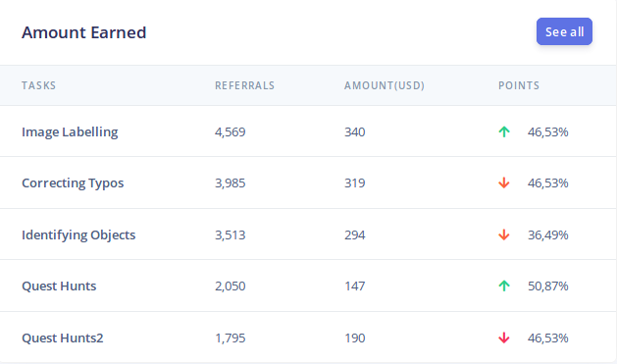Click the 50,87% points value
The image size is (617, 364).
(547, 286)
